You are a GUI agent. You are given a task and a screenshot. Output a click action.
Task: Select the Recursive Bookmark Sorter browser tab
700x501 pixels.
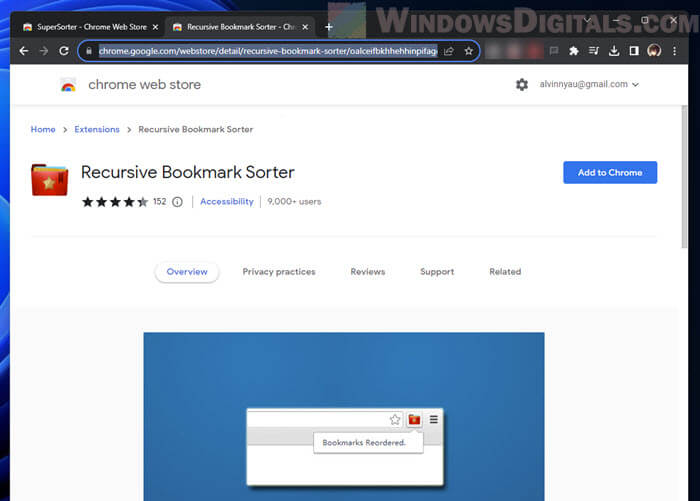coord(241,27)
